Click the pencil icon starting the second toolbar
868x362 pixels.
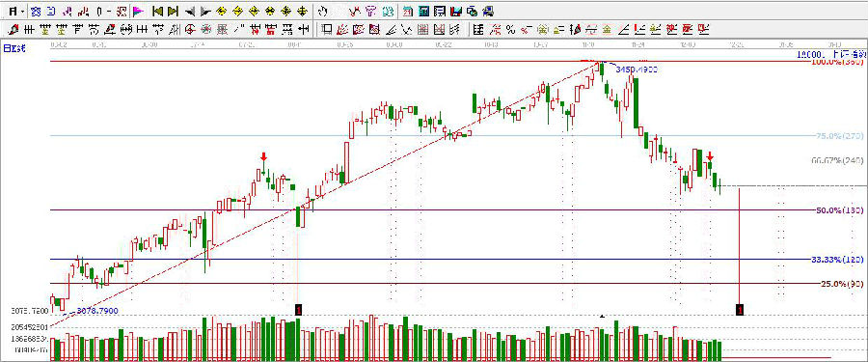tap(14, 29)
